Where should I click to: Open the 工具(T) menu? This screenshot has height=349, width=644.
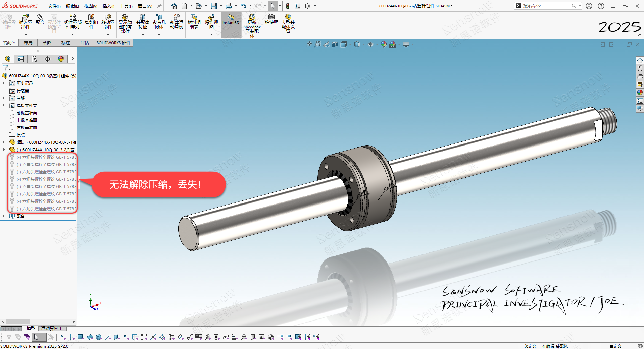(x=126, y=6)
